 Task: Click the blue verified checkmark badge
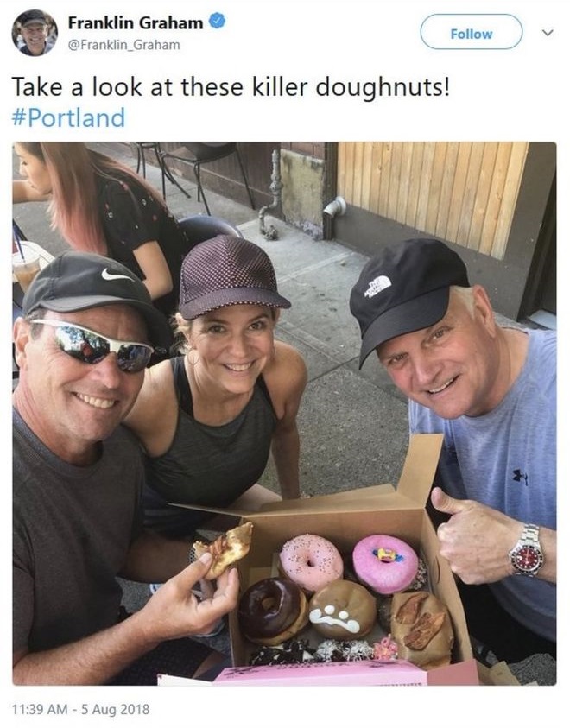click(218, 21)
